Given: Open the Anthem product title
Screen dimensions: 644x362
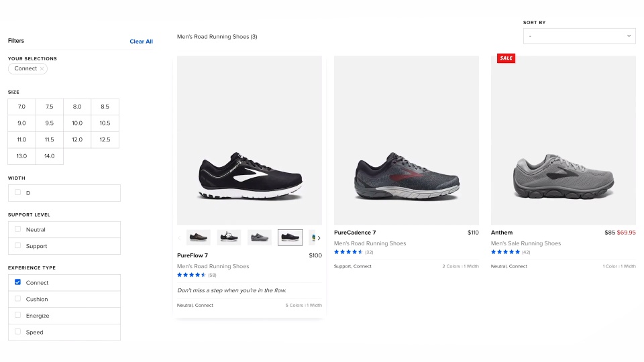Looking at the screenshot, I should [x=502, y=233].
